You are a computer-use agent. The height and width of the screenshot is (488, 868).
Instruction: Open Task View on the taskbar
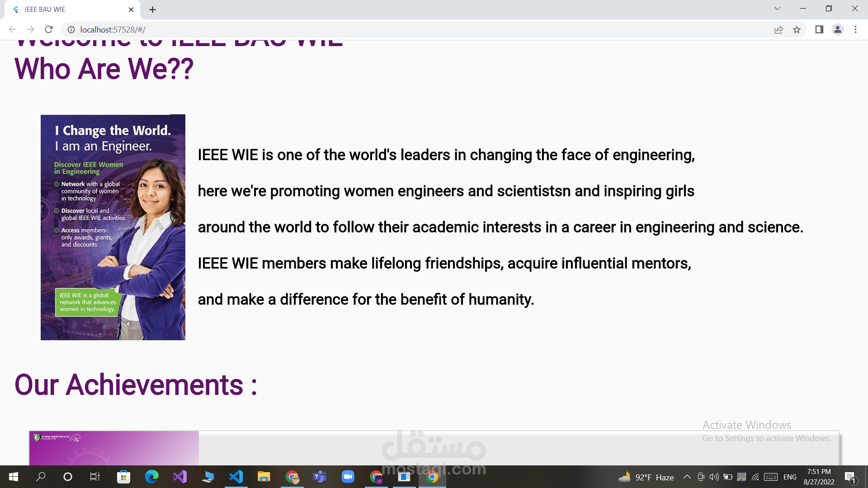point(95,477)
